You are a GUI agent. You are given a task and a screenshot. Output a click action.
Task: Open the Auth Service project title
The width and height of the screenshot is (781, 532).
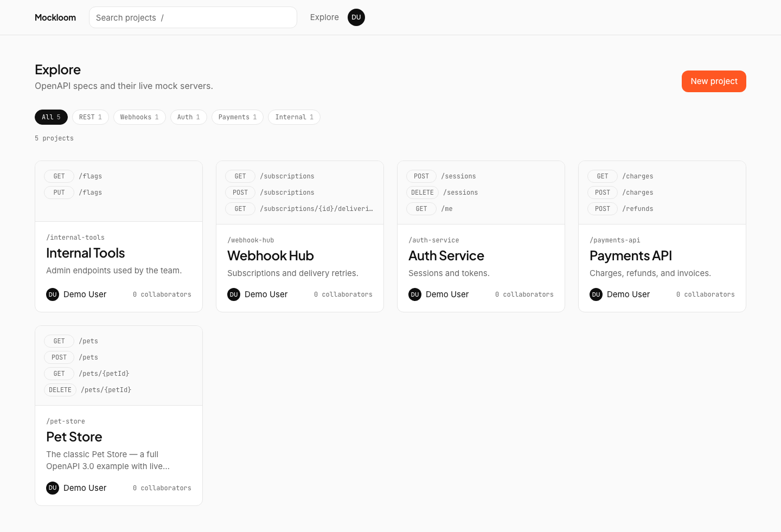(x=446, y=256)
